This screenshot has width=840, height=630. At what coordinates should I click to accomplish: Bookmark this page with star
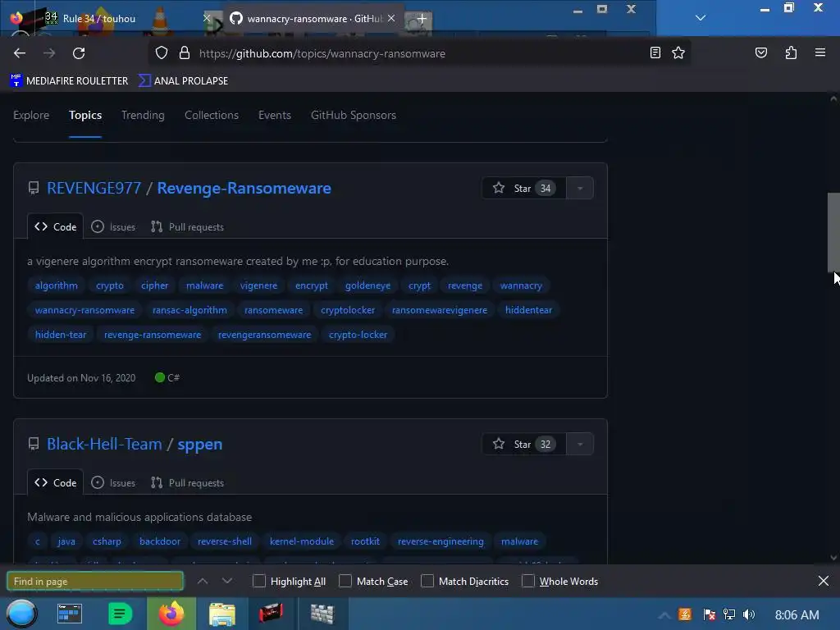tap(678, 52)
